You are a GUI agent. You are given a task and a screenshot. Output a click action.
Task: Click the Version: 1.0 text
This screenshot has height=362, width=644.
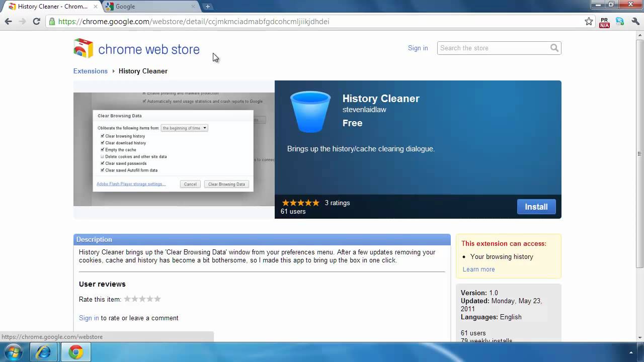coord(479,293)
